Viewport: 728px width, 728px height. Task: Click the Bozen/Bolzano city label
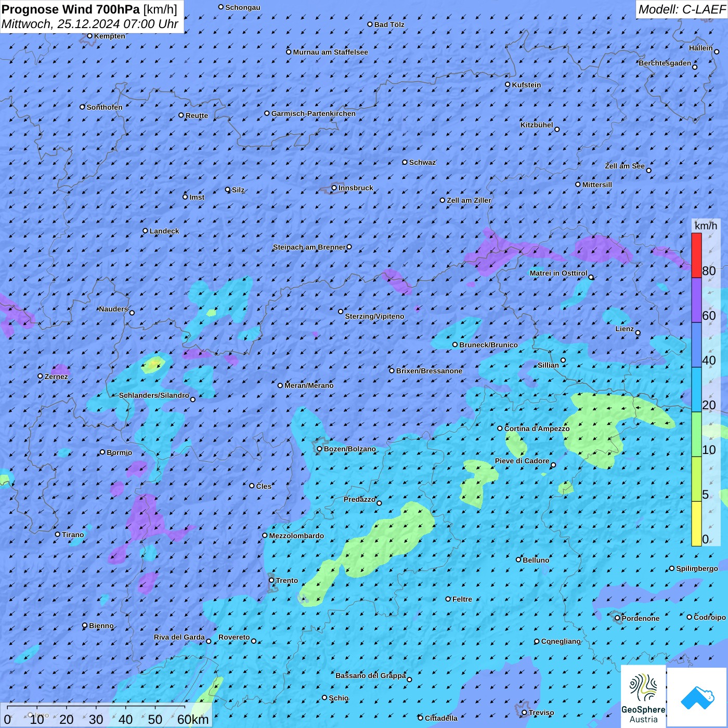point(350,449)
